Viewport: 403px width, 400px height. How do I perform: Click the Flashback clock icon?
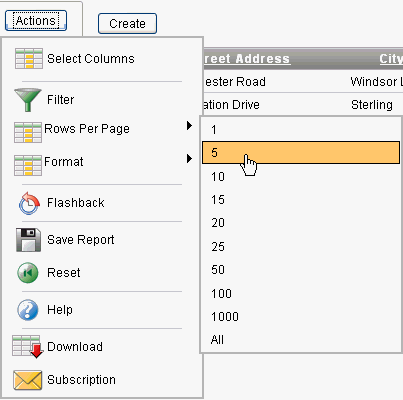tap(29, 203)
